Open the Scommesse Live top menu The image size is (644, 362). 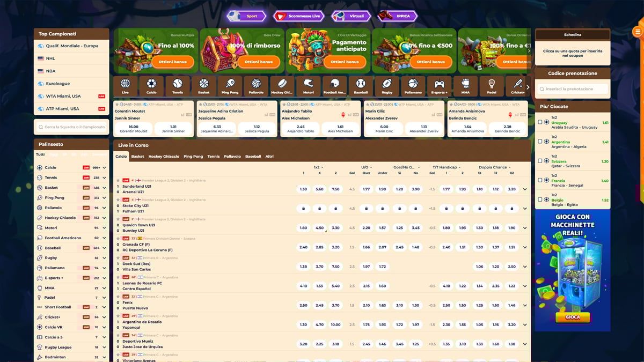[299, 16]
